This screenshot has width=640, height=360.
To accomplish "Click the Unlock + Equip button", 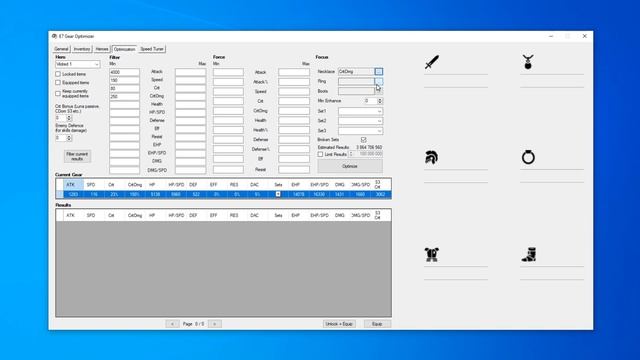I will coord(339,324).
